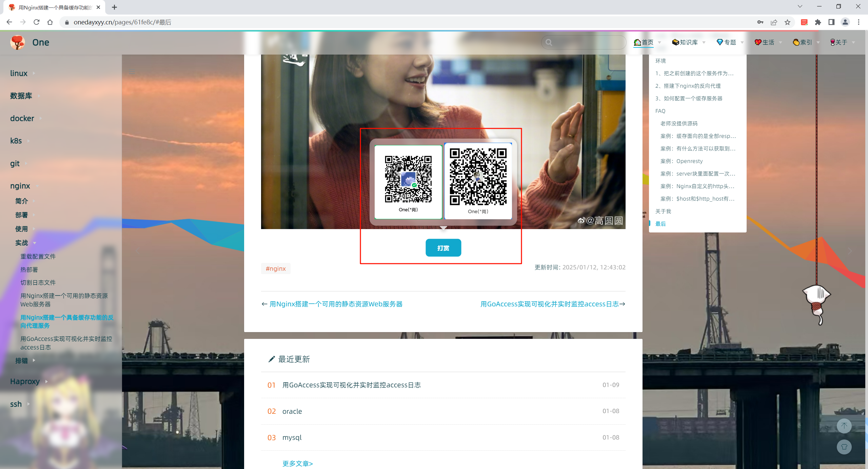The height and width of the screenshot is (469, 868).
Task: Click the right QR code image
Action: pyautogui.click(x=478, y=181)
